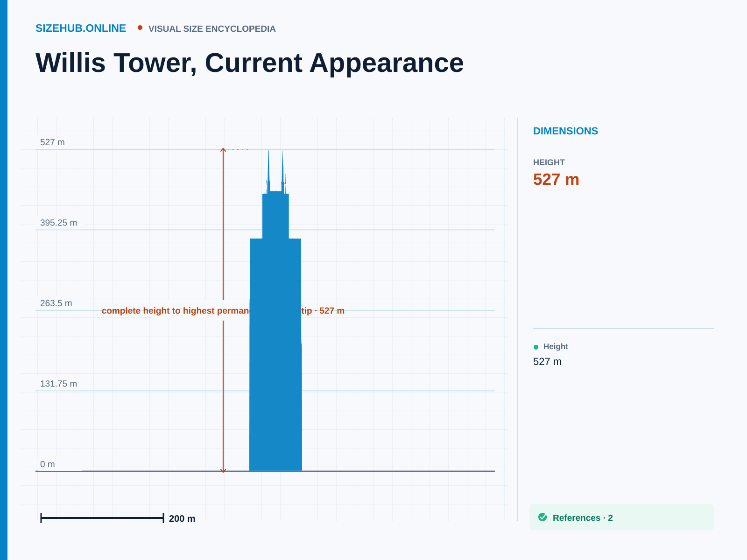The height and width of the screenshot is (560, 747).
Task: Select the Height legend label
Action: 556,346
